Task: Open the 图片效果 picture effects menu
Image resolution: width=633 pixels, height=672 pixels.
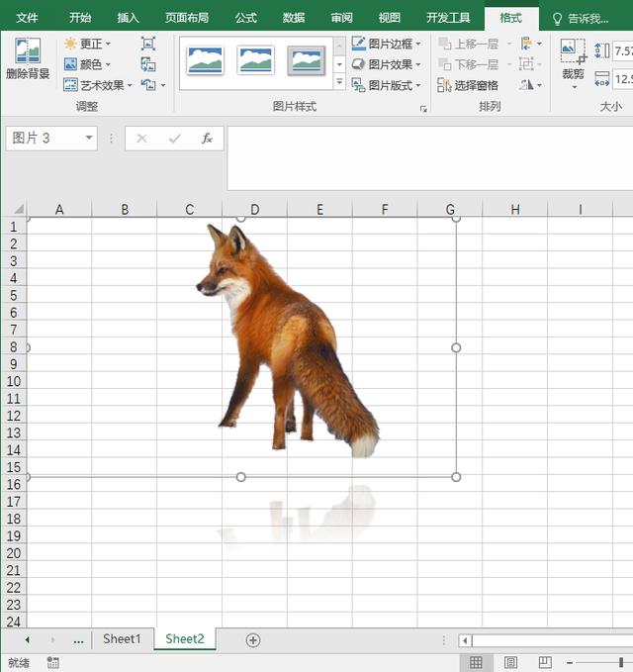Action: 387,64
